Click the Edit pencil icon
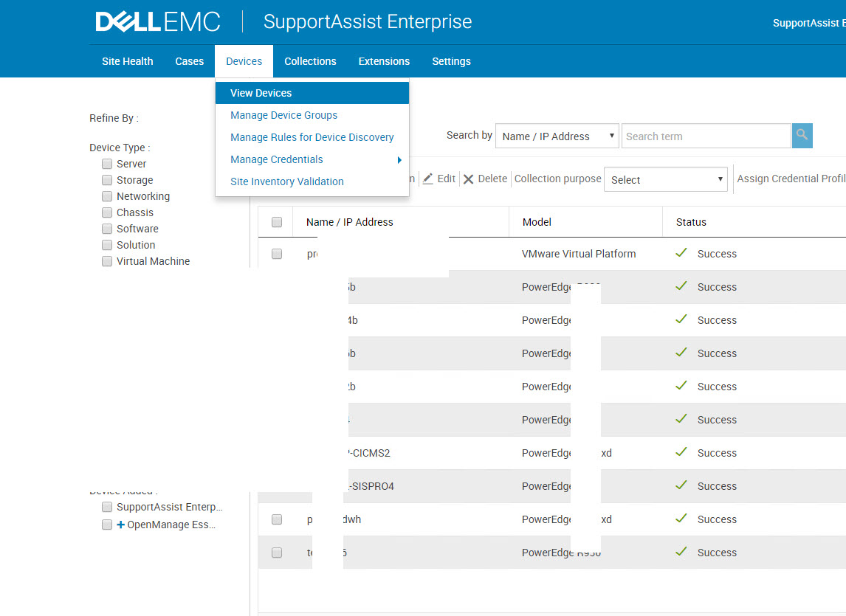 [428, 179]
